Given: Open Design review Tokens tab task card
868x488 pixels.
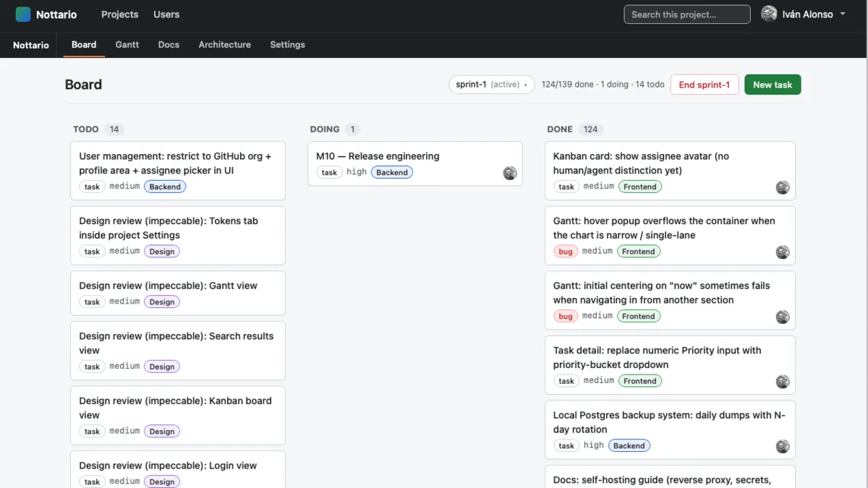Looking at the screenshot, I should tap(178, 236).
